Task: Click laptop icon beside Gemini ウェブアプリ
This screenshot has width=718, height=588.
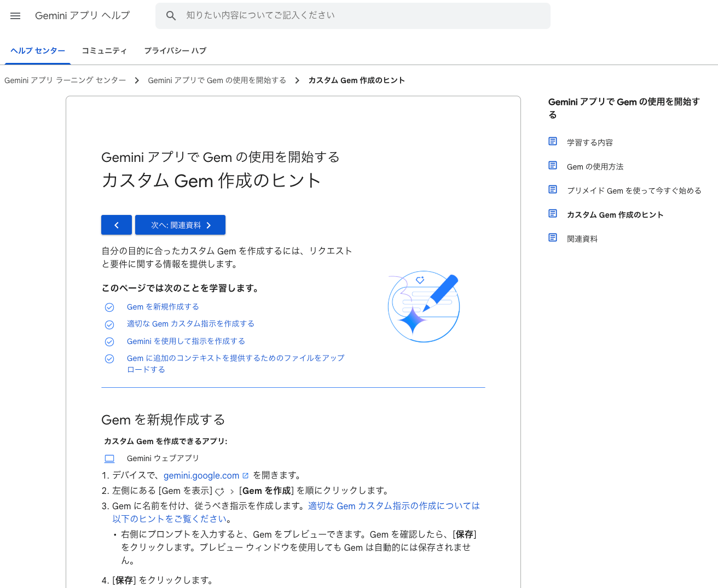Action: point(109,458)
